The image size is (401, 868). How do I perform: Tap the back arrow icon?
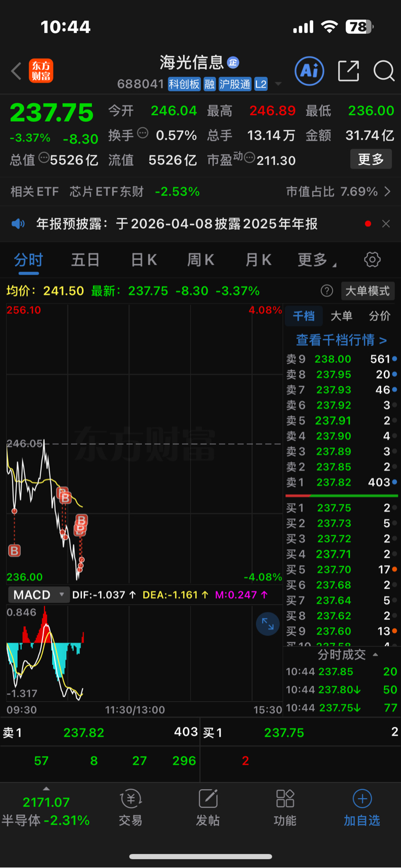[x=16, y=71]
